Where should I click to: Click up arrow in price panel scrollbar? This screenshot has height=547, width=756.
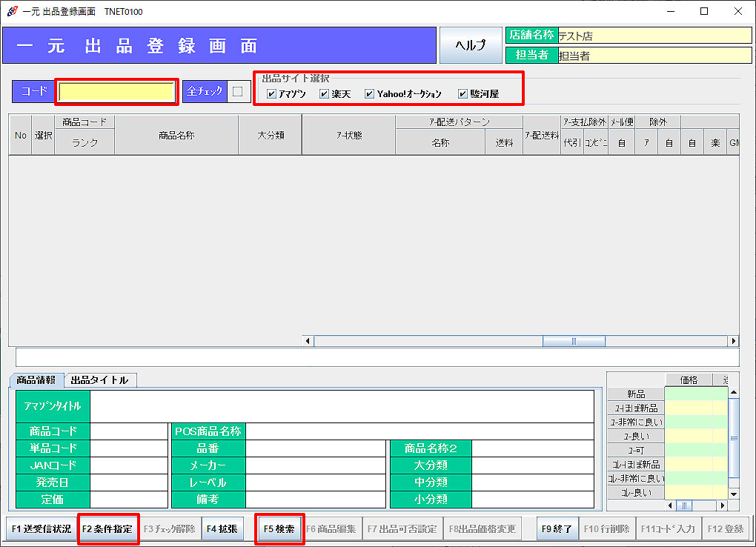(x=734, y=393)
